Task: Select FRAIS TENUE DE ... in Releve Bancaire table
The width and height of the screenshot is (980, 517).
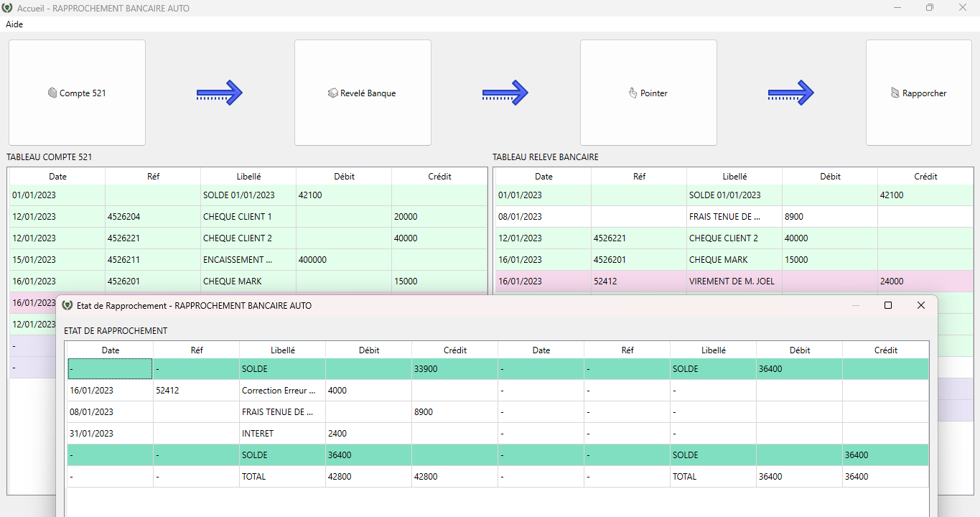Action: click(734, 217)
